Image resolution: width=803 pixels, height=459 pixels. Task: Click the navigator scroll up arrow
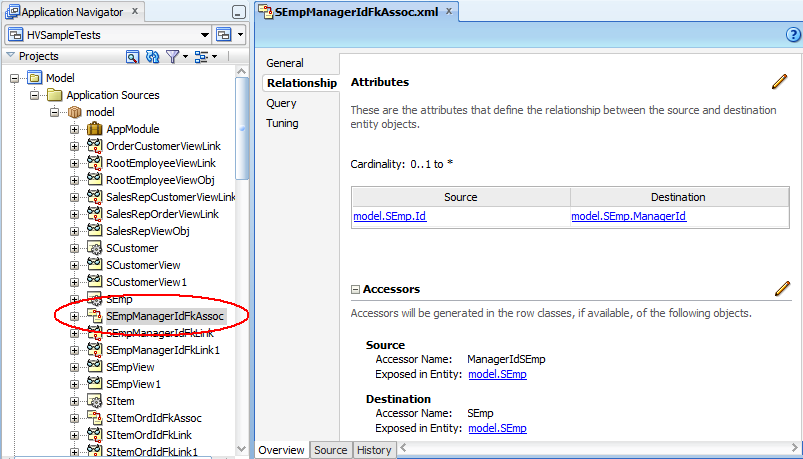coord(242,71)
